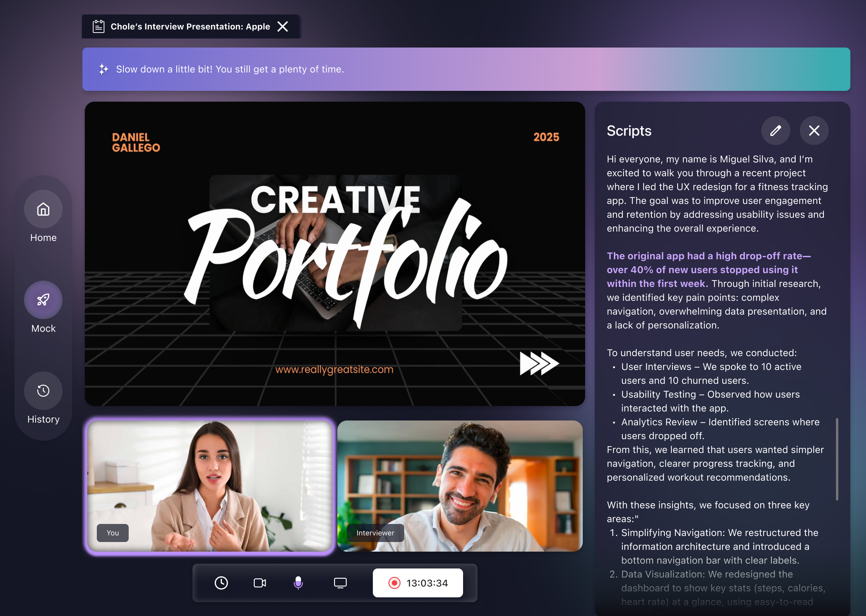Toggle screen share monitor icon
This screenshot has height=616, width=866.
[x=340, y=583]
